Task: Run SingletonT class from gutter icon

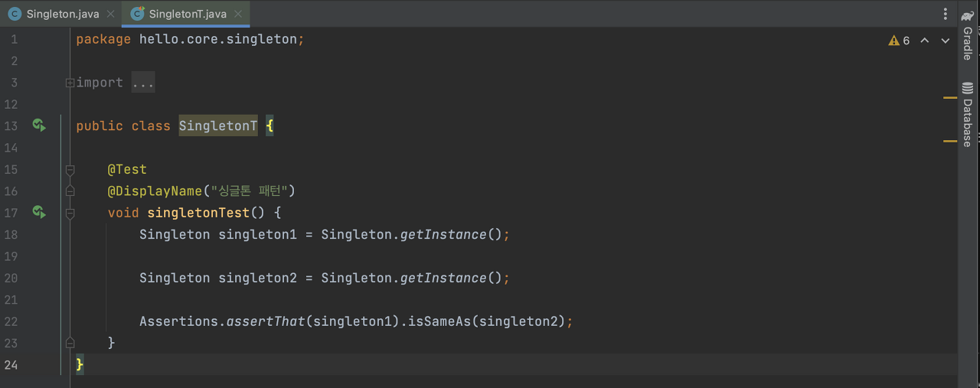Action: pos(39,125)
